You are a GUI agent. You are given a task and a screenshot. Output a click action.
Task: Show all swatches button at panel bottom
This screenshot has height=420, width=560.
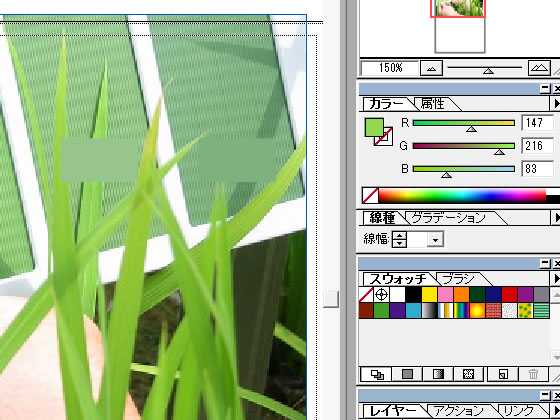coord(377,374)
